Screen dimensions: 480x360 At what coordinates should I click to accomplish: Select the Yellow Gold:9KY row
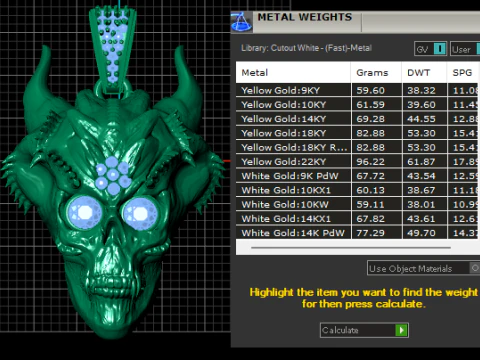[358, 90]
